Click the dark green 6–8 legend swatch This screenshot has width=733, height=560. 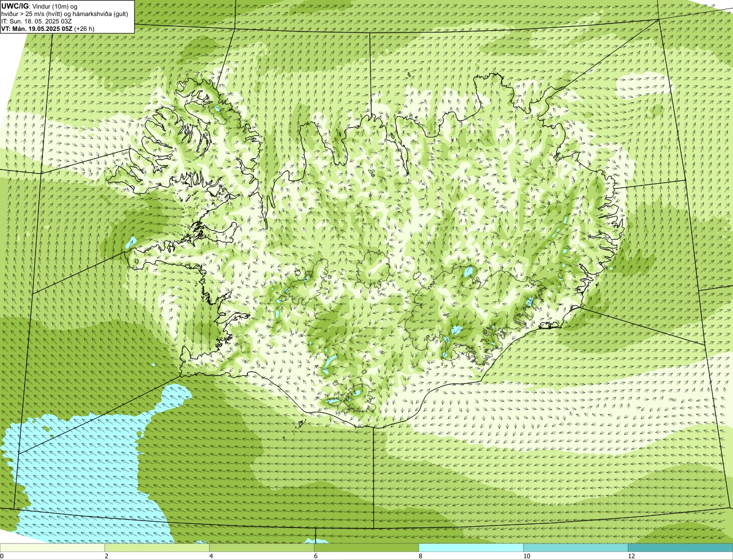[x=367, y=548]
